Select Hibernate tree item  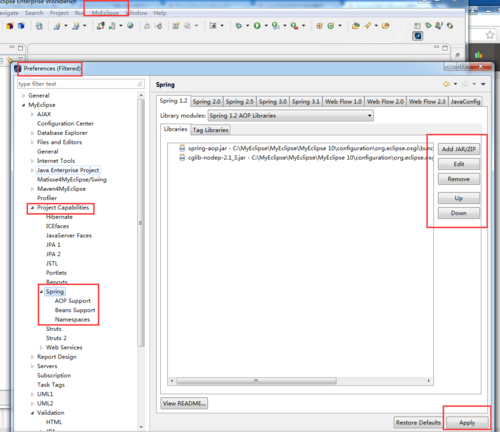pos(59,217)
